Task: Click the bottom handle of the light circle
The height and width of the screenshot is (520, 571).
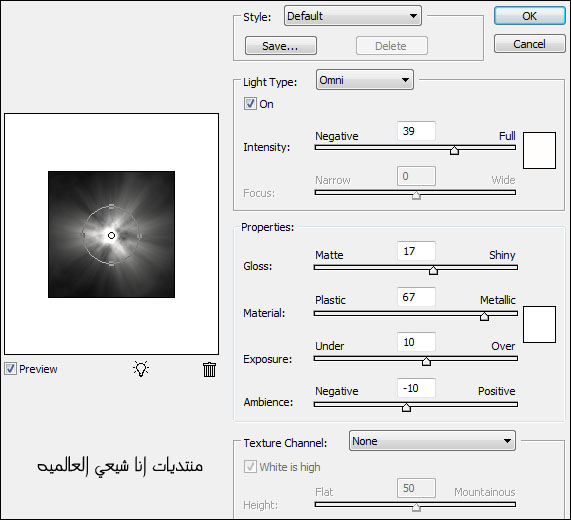Action: (111, 264)
